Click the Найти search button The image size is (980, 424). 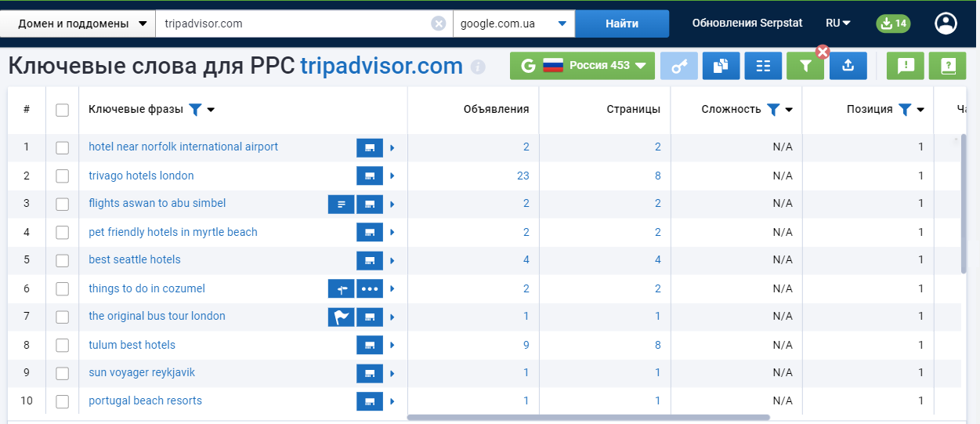pyautogui.click(x=622, y=24)
